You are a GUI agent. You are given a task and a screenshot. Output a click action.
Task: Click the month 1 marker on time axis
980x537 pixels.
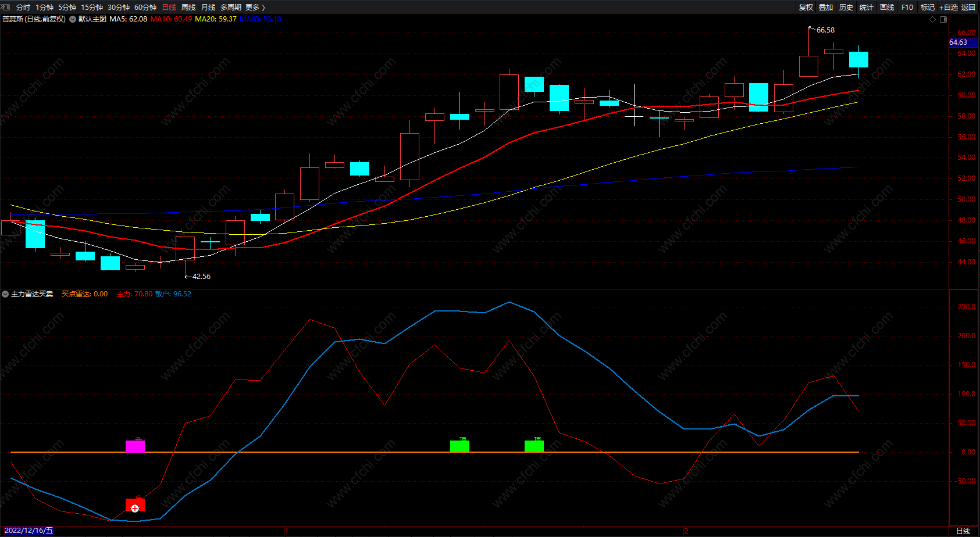coord(286,531)
